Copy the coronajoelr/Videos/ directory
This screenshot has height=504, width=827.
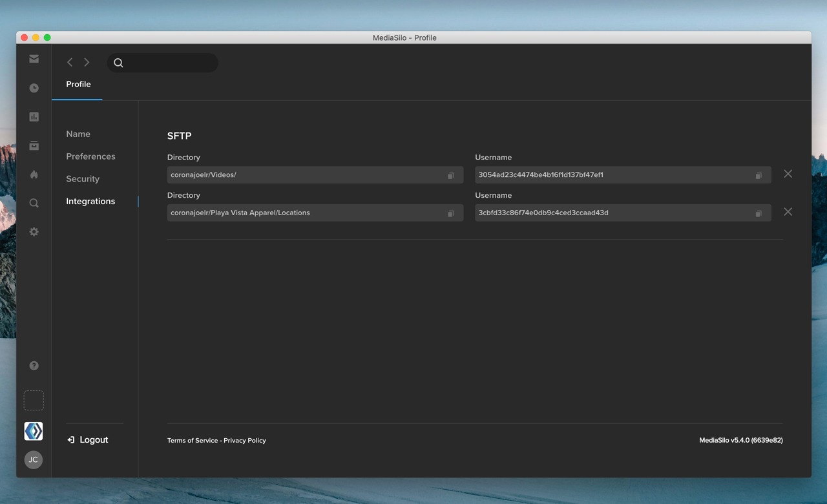[451, 175]
